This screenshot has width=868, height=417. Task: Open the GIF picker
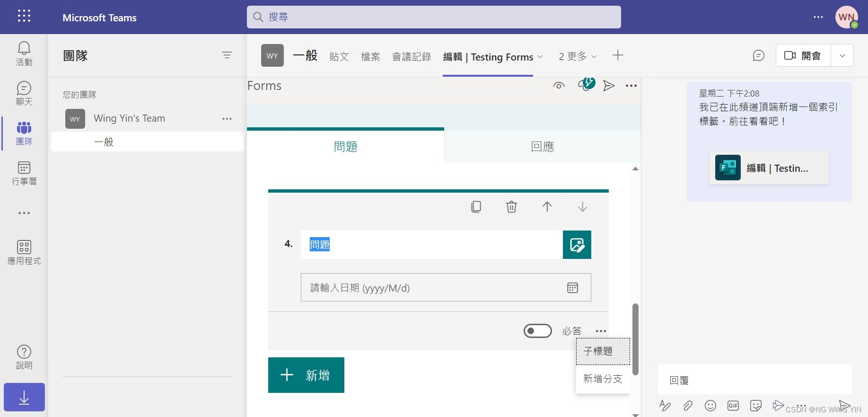click(x=733, y=406)
